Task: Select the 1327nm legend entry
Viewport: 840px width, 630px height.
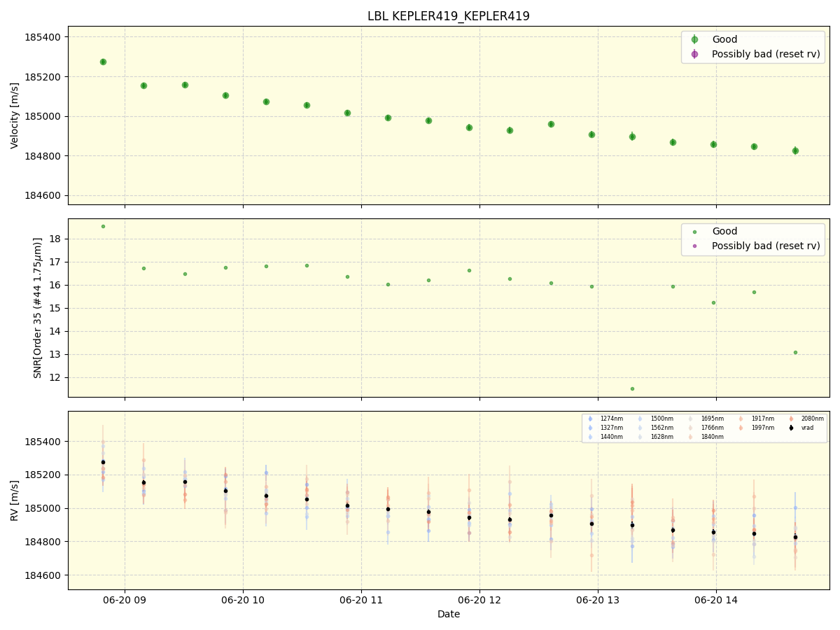Action: click(x=611, y=428)
